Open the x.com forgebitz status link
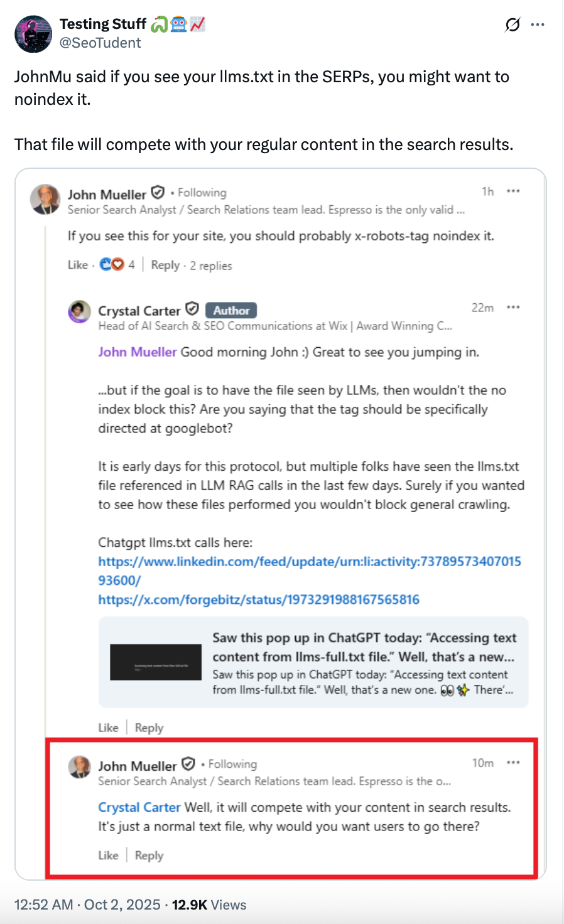The image size is (564, 924). 258,599
